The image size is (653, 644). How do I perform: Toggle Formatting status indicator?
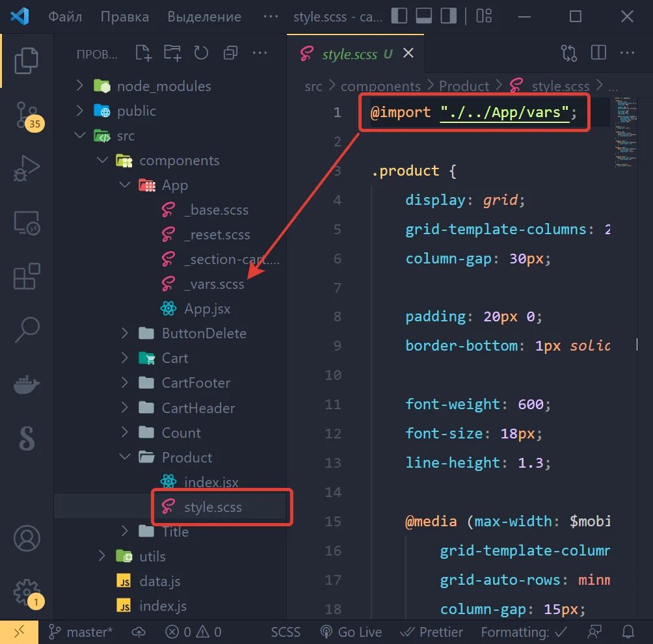[524, 632]
